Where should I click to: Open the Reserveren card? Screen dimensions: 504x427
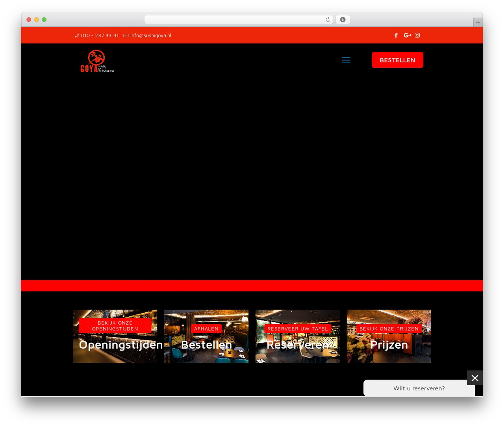pyautogui.click(x=298, y=336)
